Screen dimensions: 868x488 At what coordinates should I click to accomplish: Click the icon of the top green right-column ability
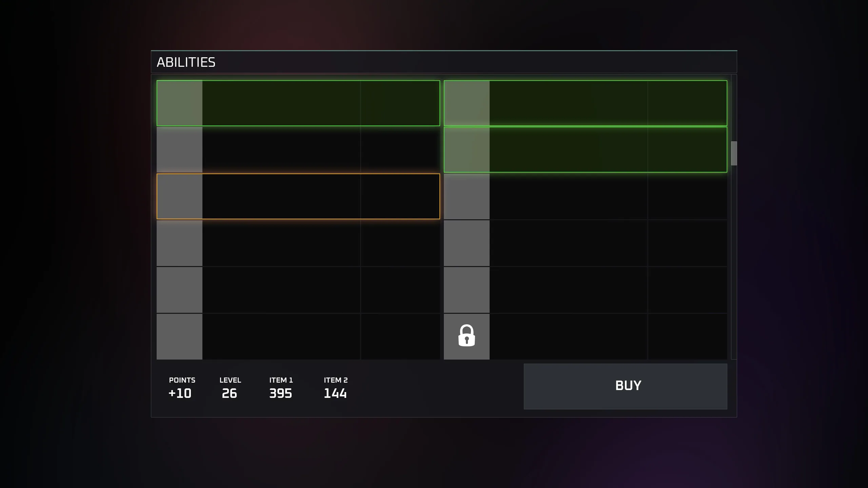pyautogui.click(x=467, y=103)
